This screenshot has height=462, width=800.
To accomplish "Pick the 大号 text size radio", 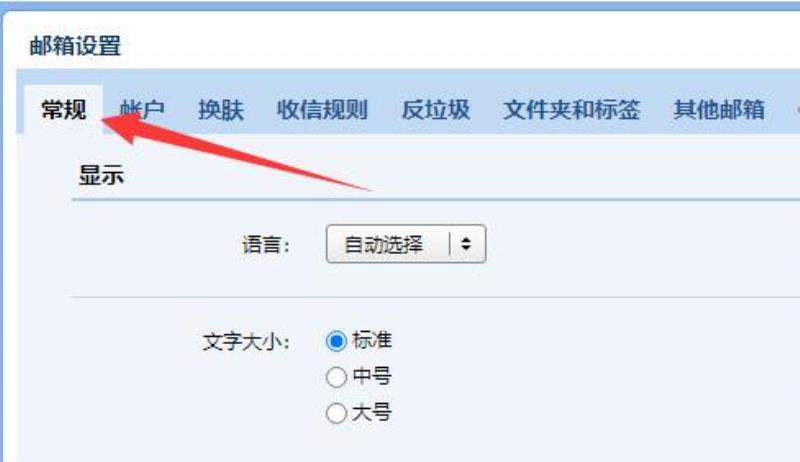I will click(336, 413).
